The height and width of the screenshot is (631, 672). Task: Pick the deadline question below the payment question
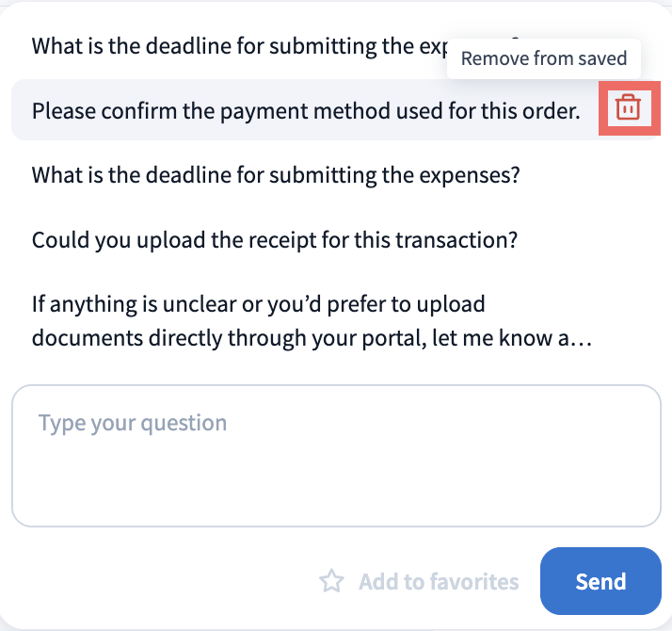(277, 175)
